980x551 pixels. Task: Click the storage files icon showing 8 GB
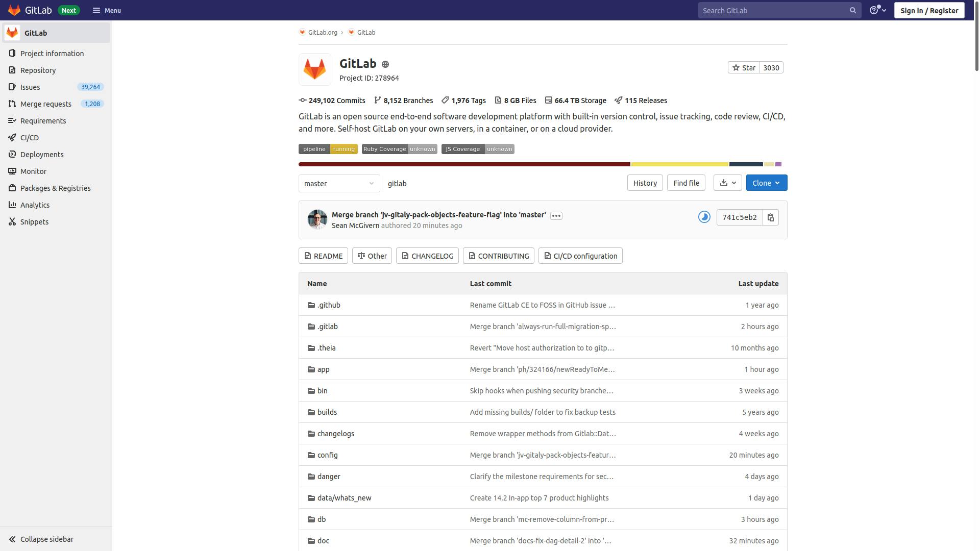(x=498, y=100)
